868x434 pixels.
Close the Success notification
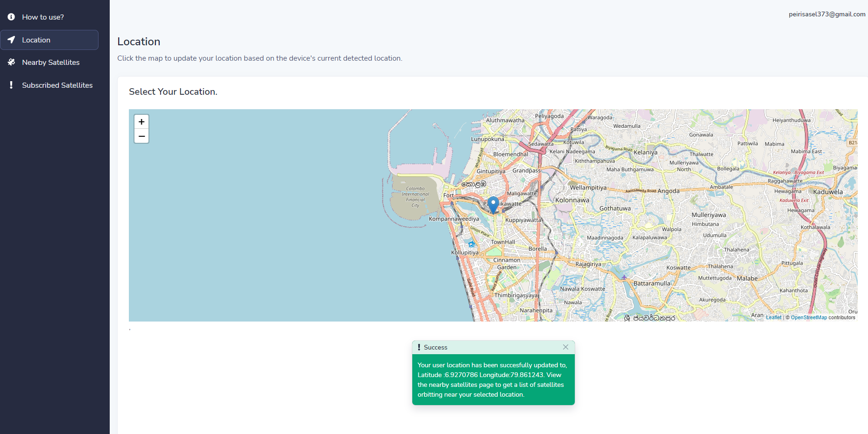pyautogui.click(x=565, y=347)
